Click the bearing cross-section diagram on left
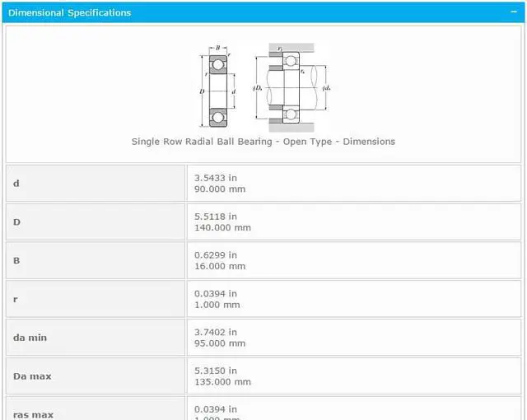The width and height of the screenshot is (527, 420). click(217, 86)
